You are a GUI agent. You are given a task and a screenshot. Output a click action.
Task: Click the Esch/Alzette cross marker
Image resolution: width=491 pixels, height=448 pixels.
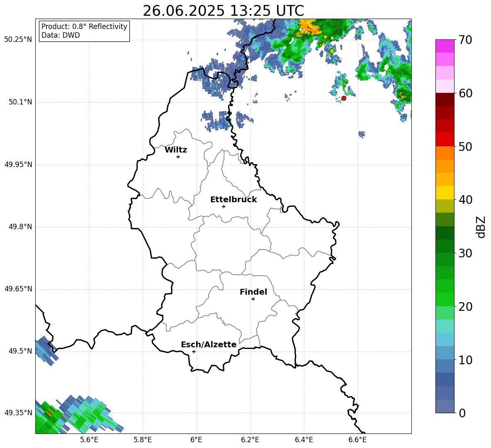point(194,351)
